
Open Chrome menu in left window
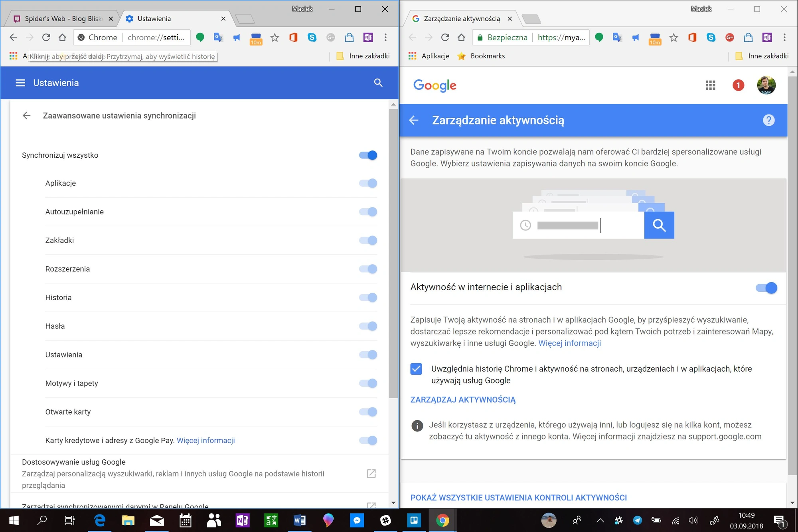(385, 38)
